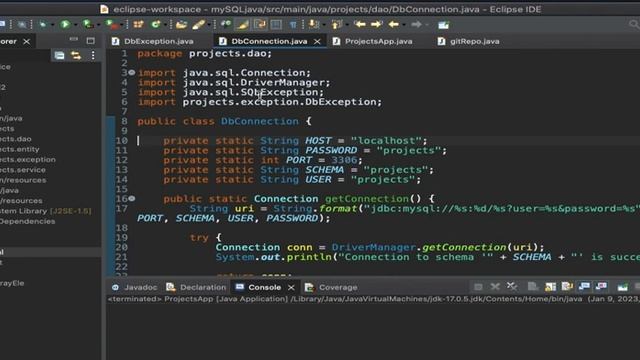Open the New Java Class dropdown arrow
Screen dimensions: 640x360
[x=165, y=25]
